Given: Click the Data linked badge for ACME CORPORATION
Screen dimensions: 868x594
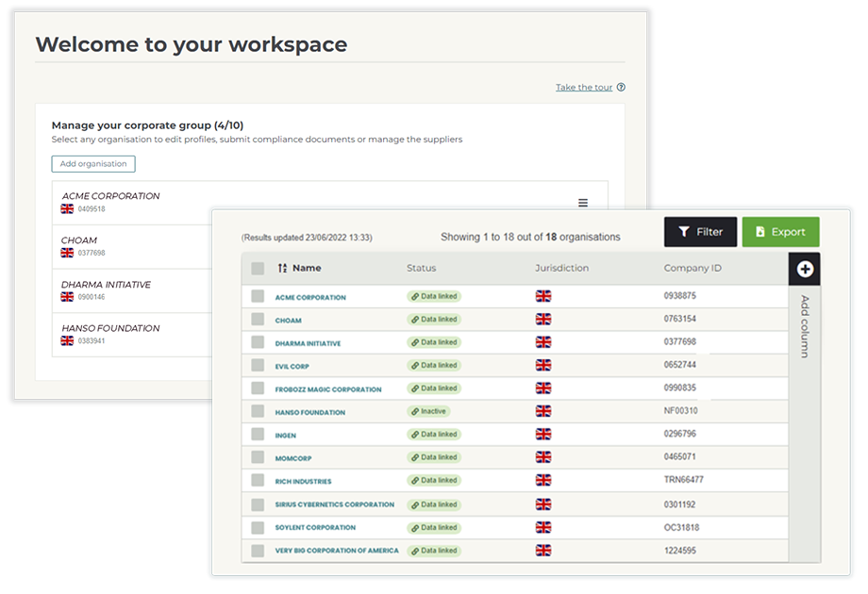Looking at the screenshot, I should (434, 296).
